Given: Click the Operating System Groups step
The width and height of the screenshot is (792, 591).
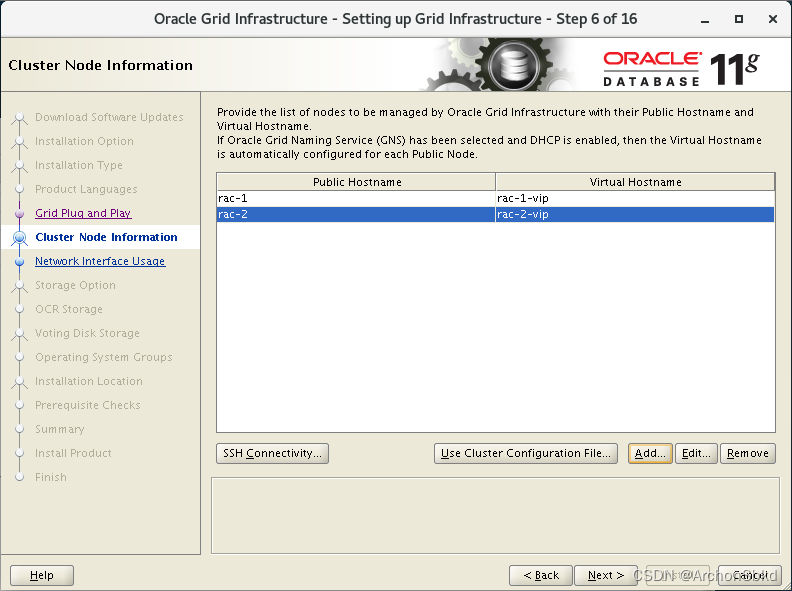Looking at the screenshot, I should tap(104, 357).
